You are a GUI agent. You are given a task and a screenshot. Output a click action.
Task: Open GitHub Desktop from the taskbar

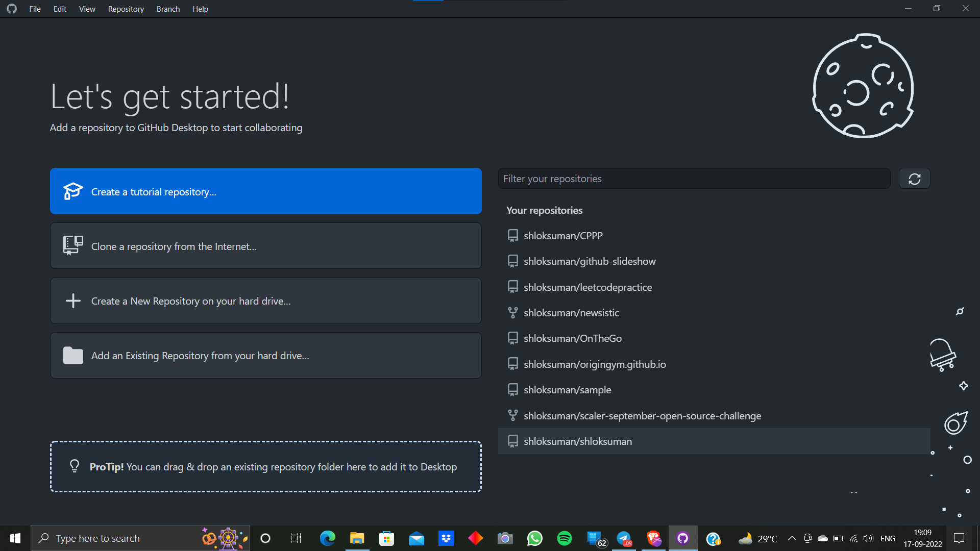[683, 538]
